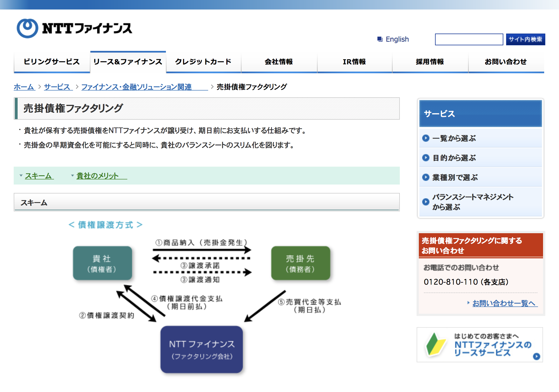The image size is (559, 392).
Task: Click the English language square icon
Action: (380, 39)
